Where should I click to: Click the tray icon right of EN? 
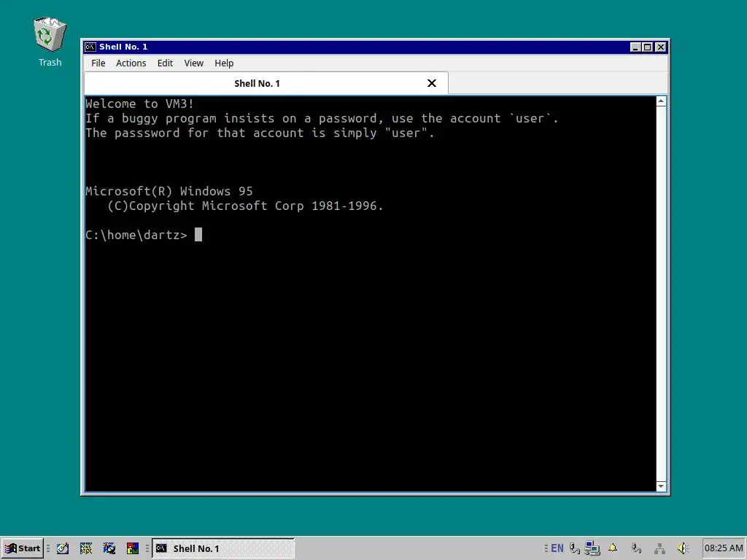575,548
